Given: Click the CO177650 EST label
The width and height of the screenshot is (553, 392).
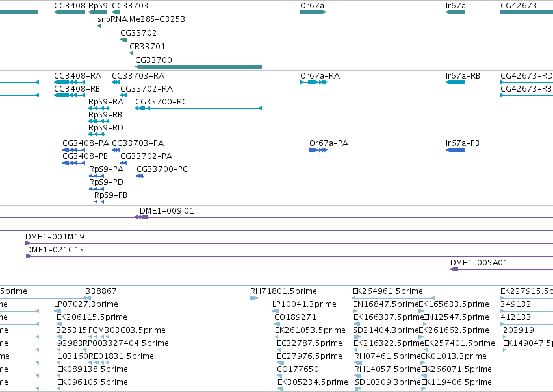Looking at the screenshot, I should pyautogui.click(x=298, y=369).
